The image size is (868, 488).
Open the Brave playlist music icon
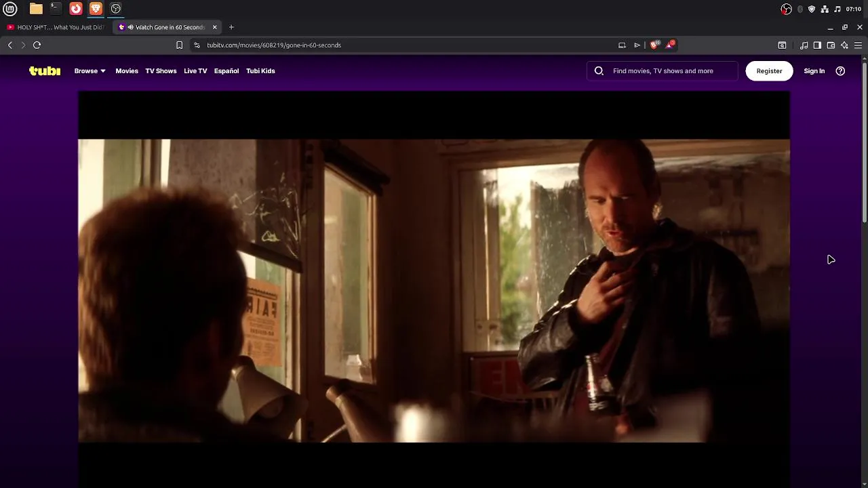click(804, 45)
